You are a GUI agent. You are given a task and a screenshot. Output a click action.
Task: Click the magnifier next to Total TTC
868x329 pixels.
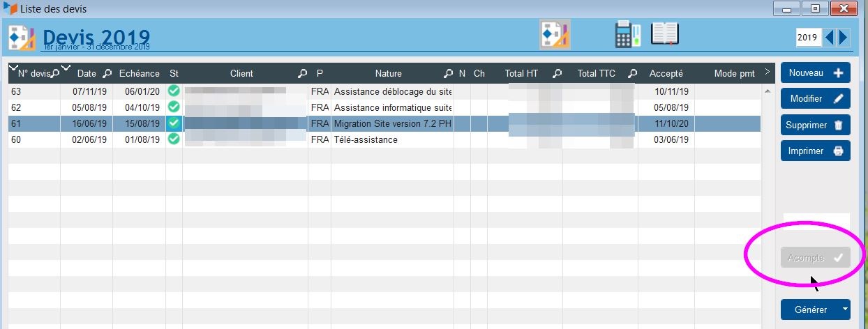(x=632, y=73)
